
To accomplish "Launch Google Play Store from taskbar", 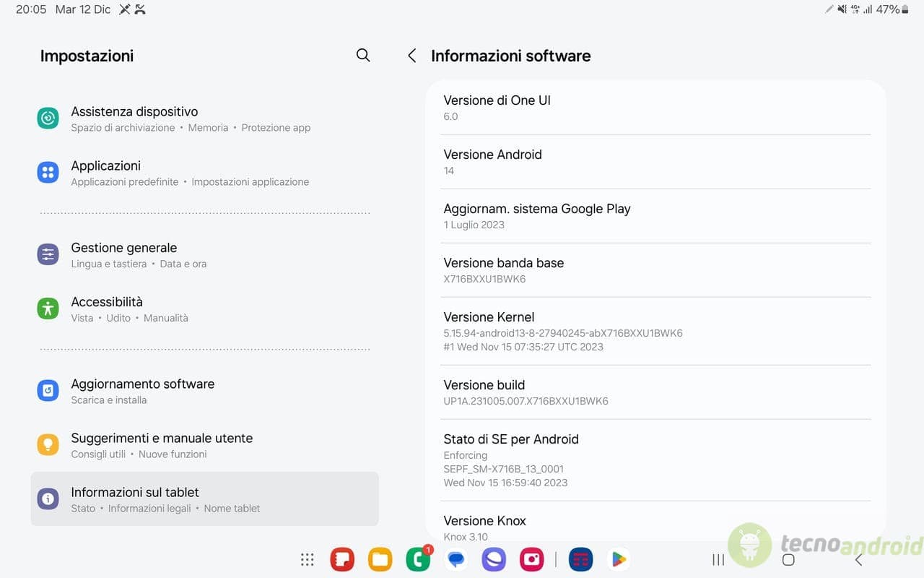I will click(619, 559).
